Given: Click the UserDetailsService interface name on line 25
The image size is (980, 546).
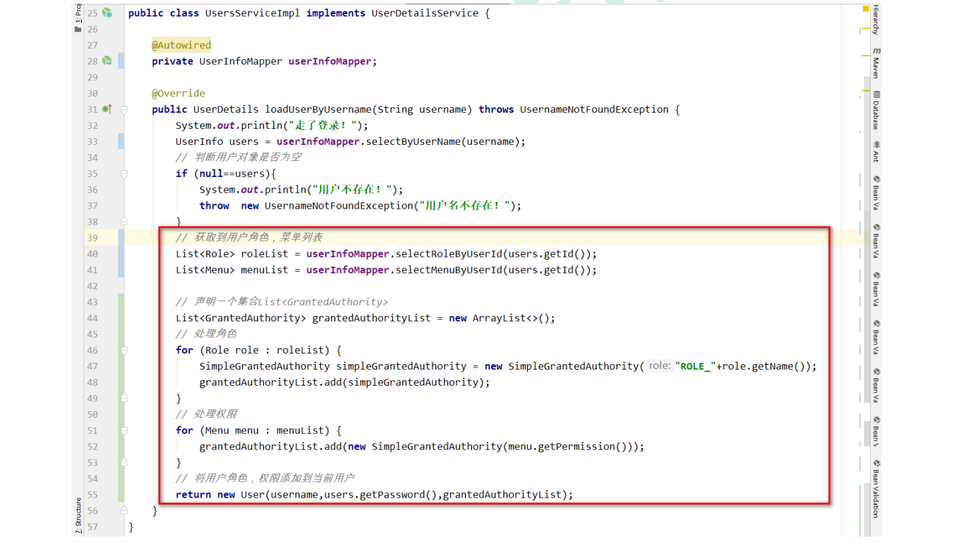Looking at the screenshot, I should [425, 13].
